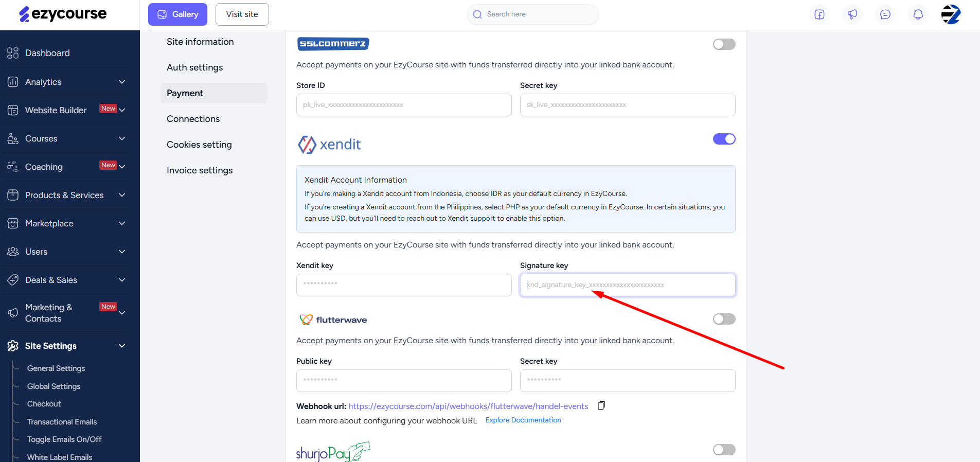Viewport: 980px width, 462px height.
Task: Open the notifications bell
Action: tap(918, 14)
